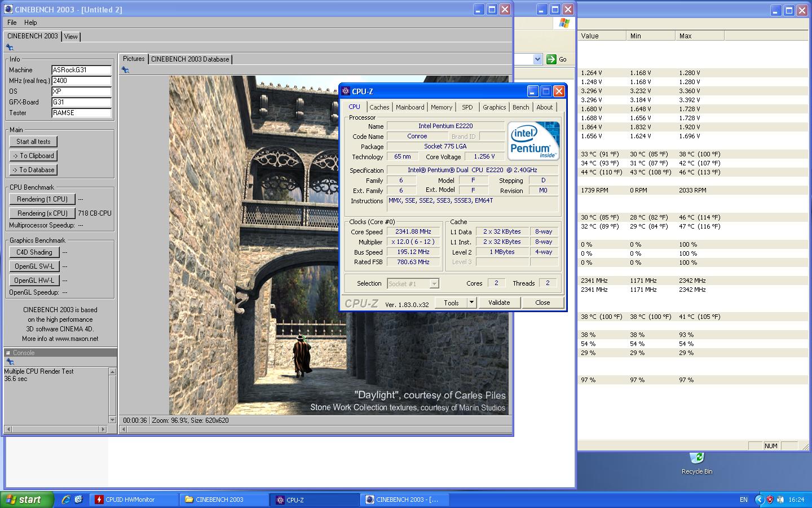812x508 pixels.
Task: Click the Min column header in HWMonitor
Action: coord(651,36)
